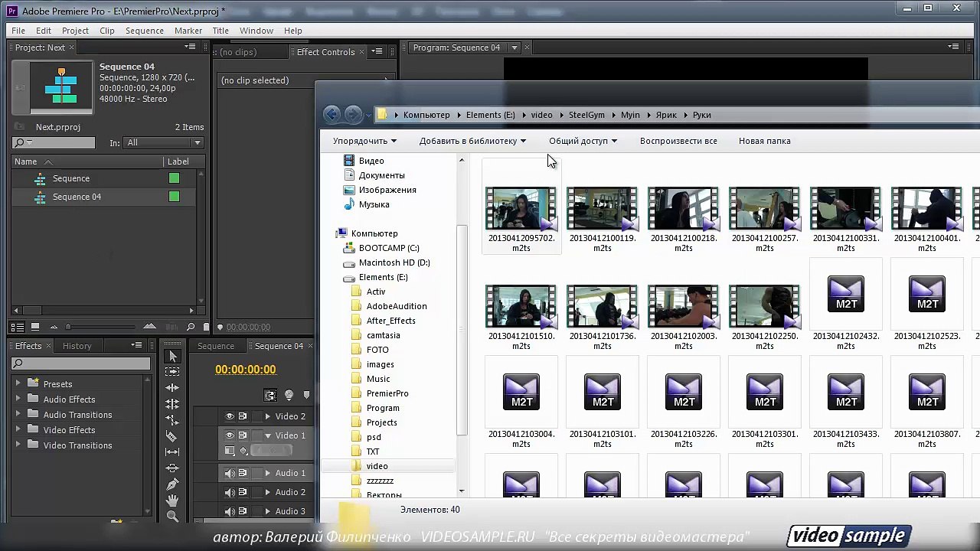The height and width of the screenshot is (551, 980).
Task: Switch to the History tab
Action: click(77, 346)
